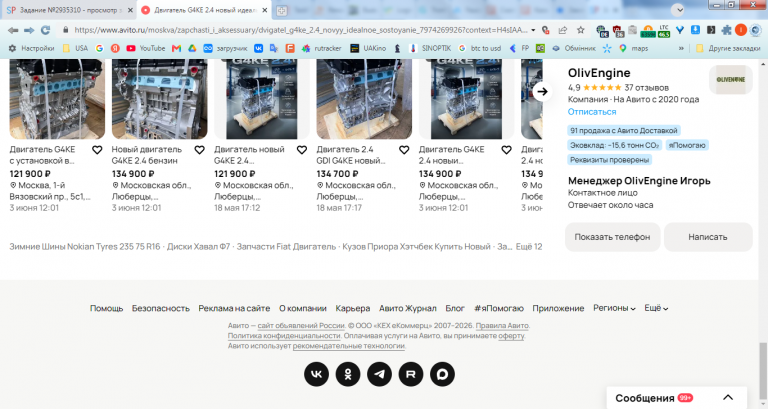
Task: Expand the Ещё 12 related searches link
Action: (x=529, y=246)
